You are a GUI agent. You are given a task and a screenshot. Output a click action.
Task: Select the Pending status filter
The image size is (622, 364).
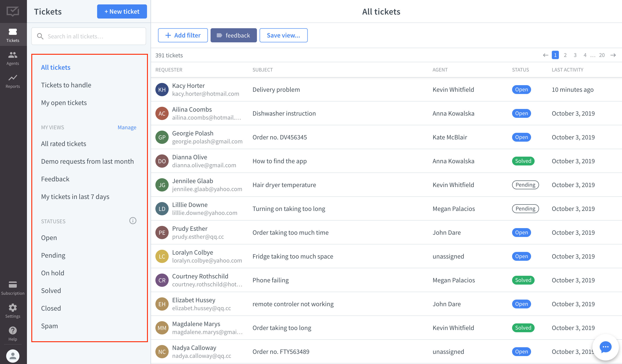click(x=53, y=255)
